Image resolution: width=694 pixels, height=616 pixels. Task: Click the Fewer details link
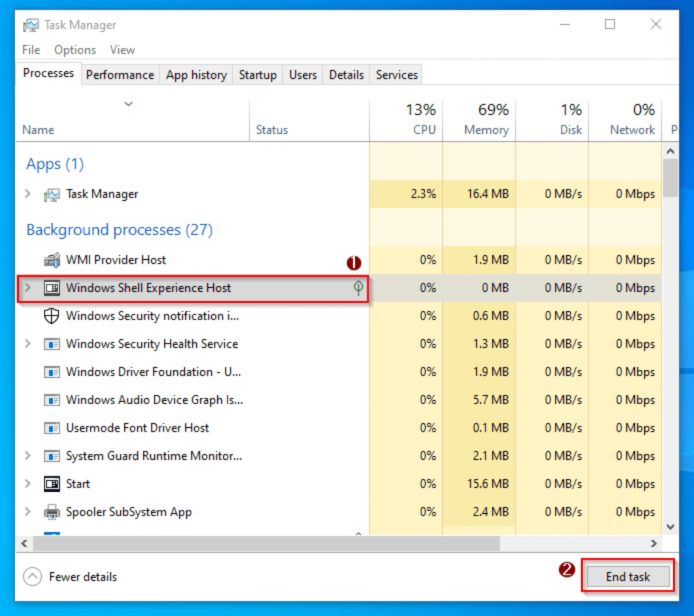pyautogui.click(x=83, y=577)
